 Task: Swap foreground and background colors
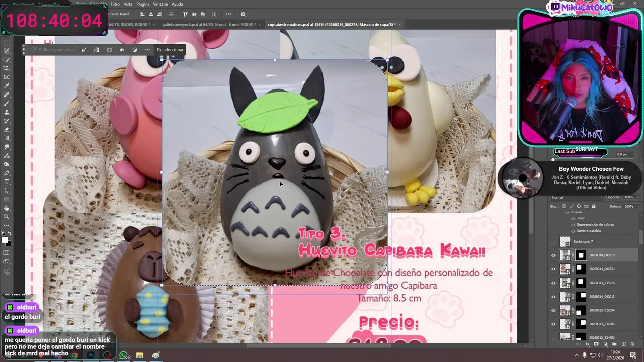pyautogui.click(x=10, y=233)
